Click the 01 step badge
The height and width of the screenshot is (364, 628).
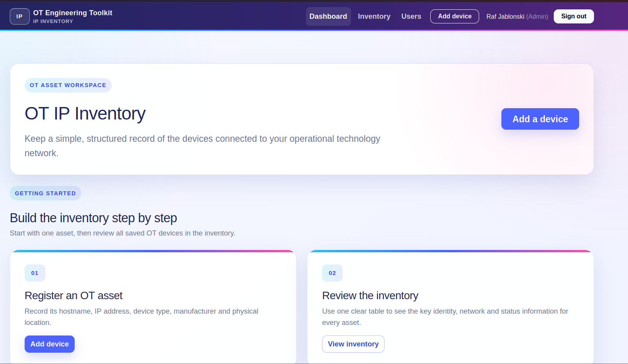[35, 273]
